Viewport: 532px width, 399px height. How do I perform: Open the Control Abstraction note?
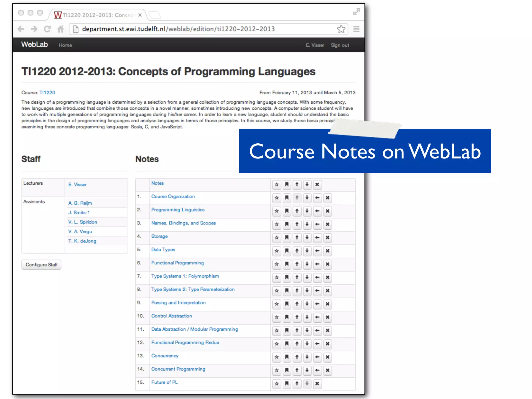pyautogui.click(x=172, y=316)
